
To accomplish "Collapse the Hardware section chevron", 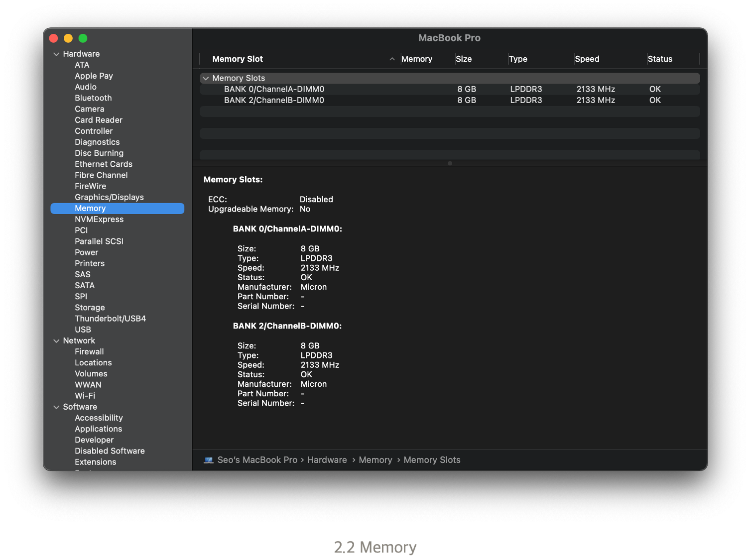I will click(56, 54).
